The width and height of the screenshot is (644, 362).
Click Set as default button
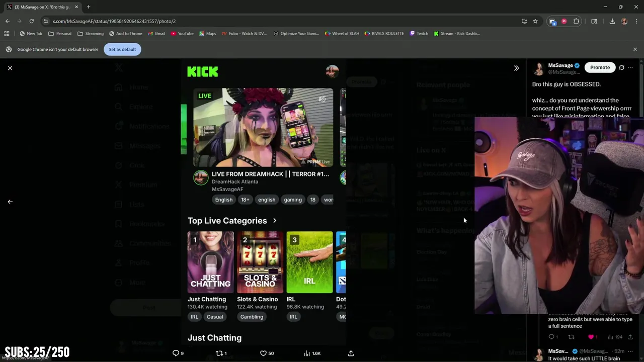coord(122,49)
